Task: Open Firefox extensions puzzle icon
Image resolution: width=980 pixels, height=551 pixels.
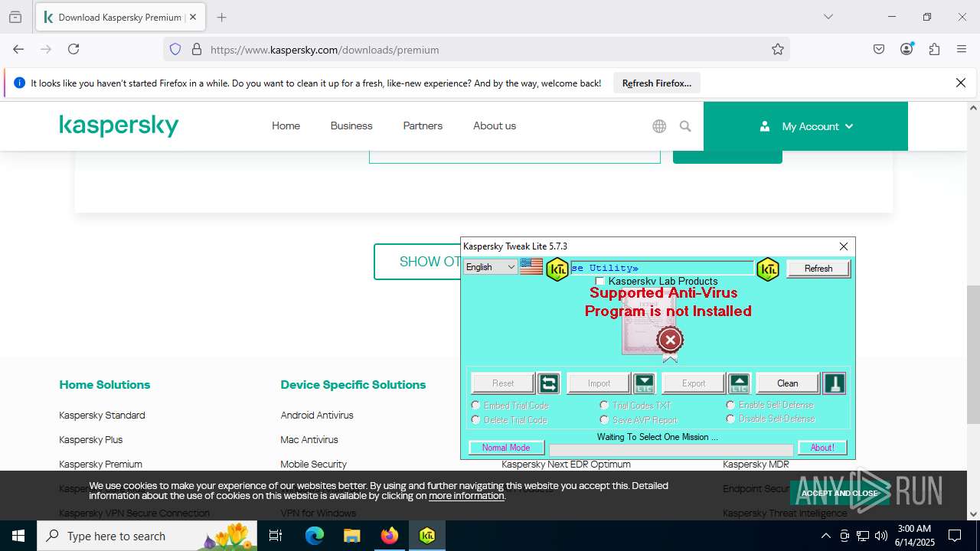Action: [934, 49]
